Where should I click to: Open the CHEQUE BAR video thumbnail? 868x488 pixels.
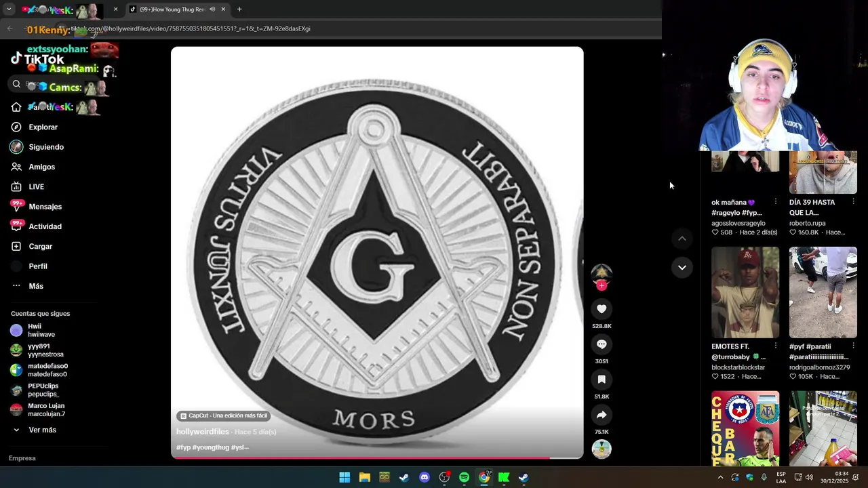(745, 428)
